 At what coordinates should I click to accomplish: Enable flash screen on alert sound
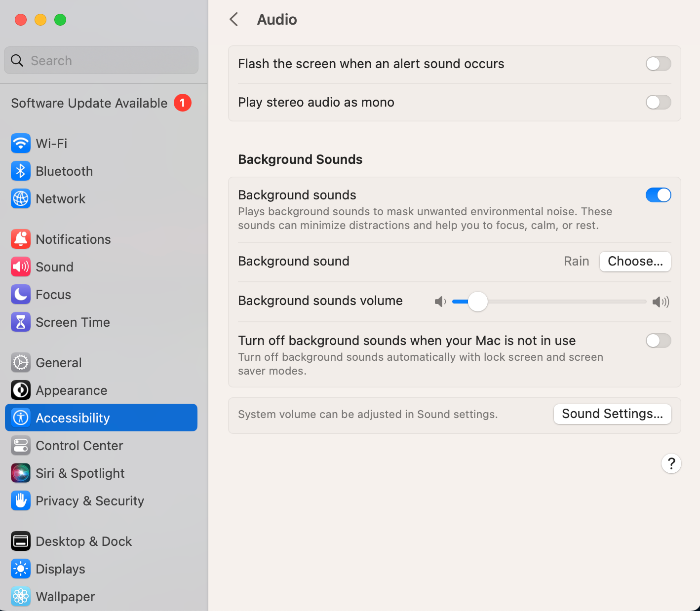pos(658,64)
